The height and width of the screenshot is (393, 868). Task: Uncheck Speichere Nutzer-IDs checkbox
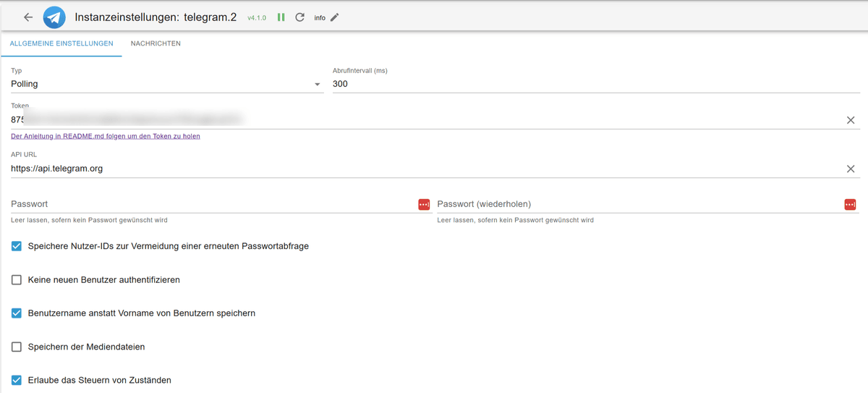click(17, 246)
